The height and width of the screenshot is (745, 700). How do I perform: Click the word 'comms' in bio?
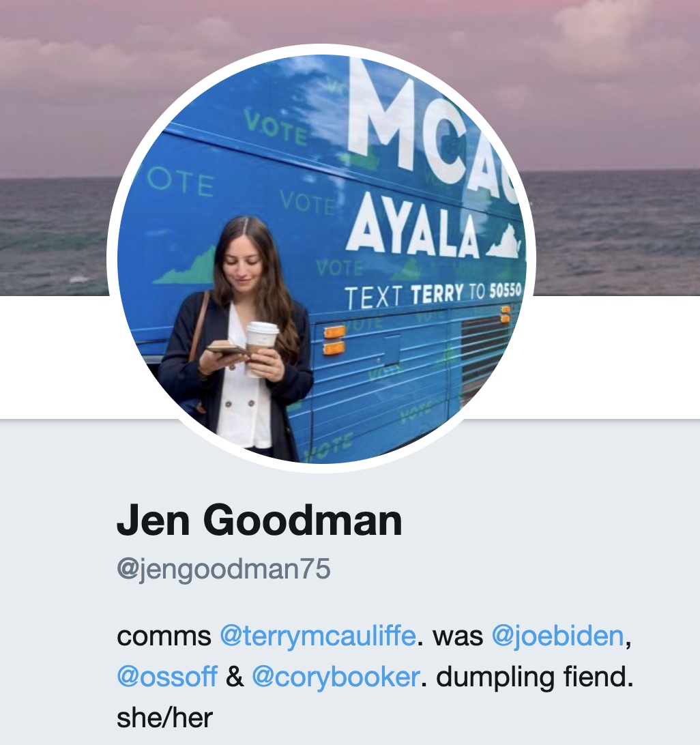pyautogui.click(x=164, y=636)
